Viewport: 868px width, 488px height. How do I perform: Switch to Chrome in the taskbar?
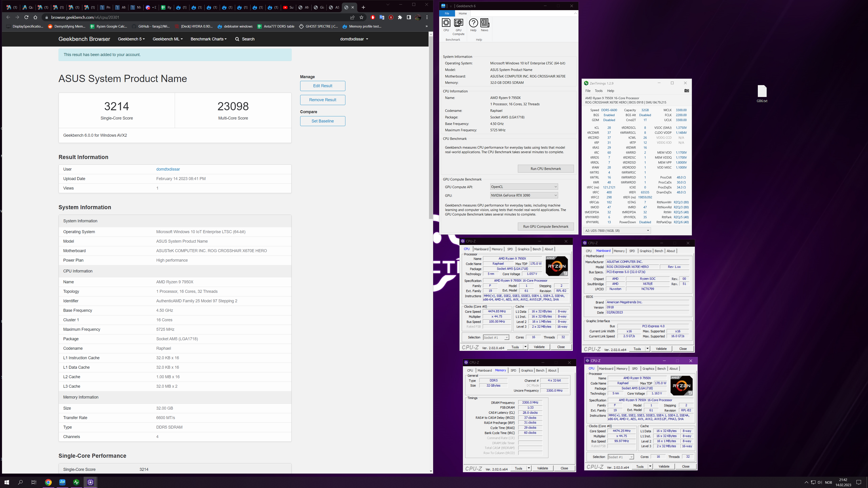48,482
